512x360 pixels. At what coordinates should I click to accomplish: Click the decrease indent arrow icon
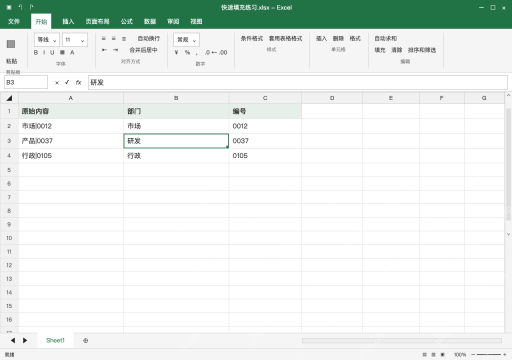pyautogui.click(x=104, y=50)
